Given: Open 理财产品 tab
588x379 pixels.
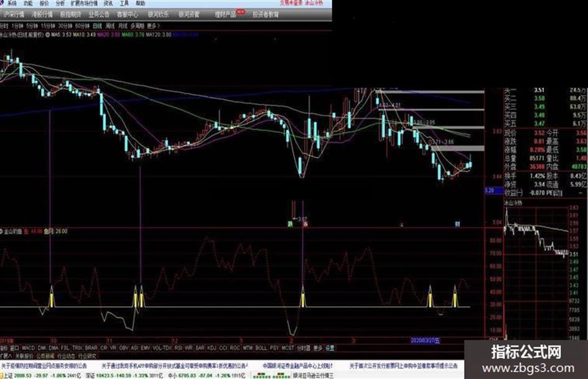Looking at the screenshot, I should click(x=225, y=15).
